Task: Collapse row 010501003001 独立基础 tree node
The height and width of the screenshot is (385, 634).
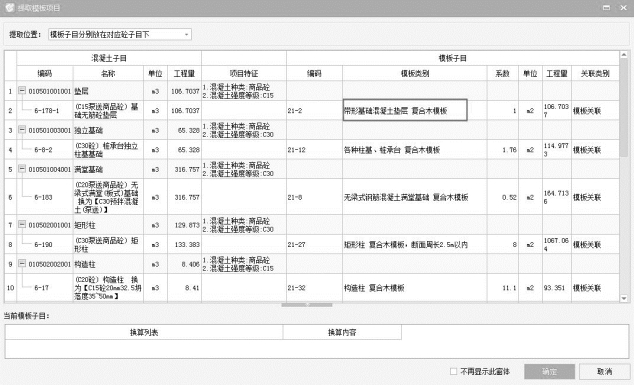Action: point(22,130)
